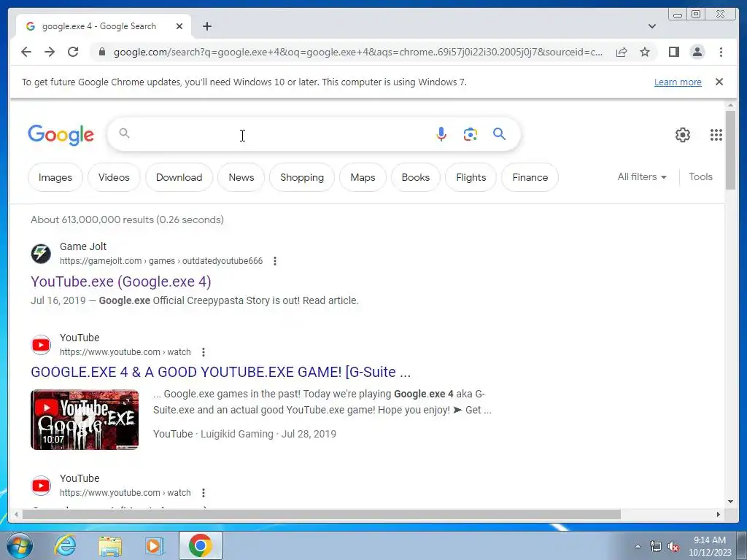747x560 pixels.
Task: Open the tab search chevron
Action: 651,26
